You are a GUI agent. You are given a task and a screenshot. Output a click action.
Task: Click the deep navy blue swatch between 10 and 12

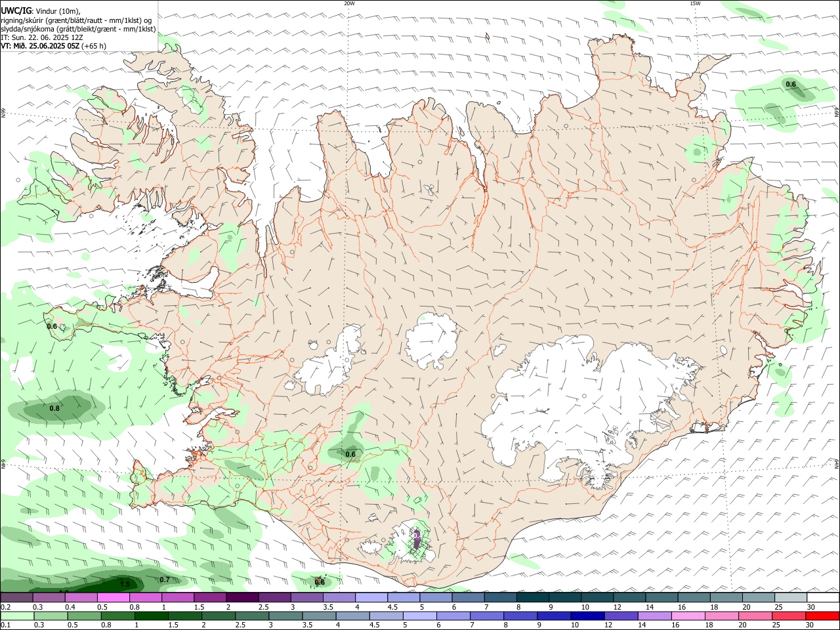587,616
